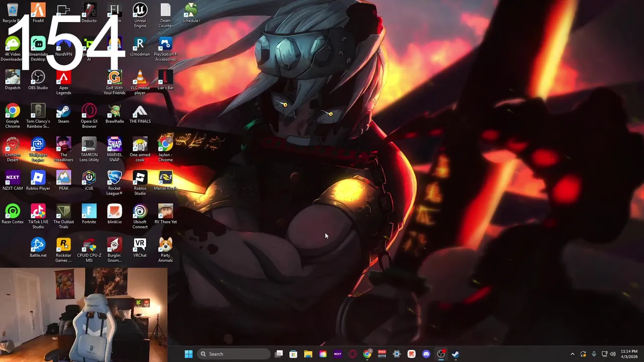The width and height of the screenshot is (644, 362).
Task: Open Microsoft Store from the taskbar
Action: (x=293, y=354)
